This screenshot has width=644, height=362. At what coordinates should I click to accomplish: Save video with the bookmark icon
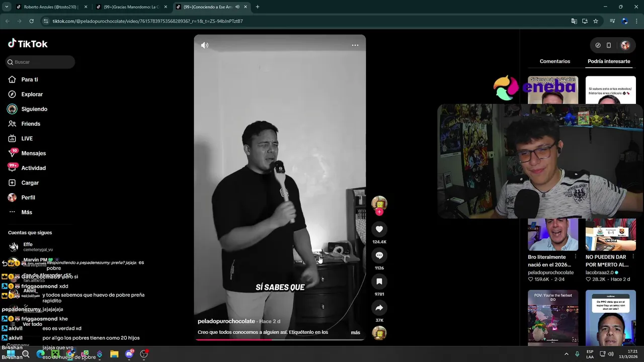379,282
